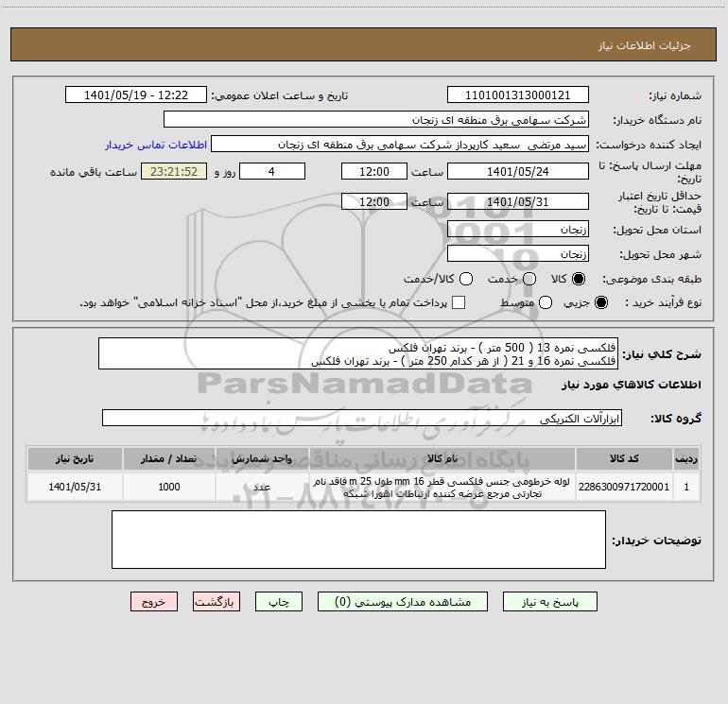Click the price validity date 1401/05/31
This screenshot has width=728, height=704.
click(x=518, y=201)
